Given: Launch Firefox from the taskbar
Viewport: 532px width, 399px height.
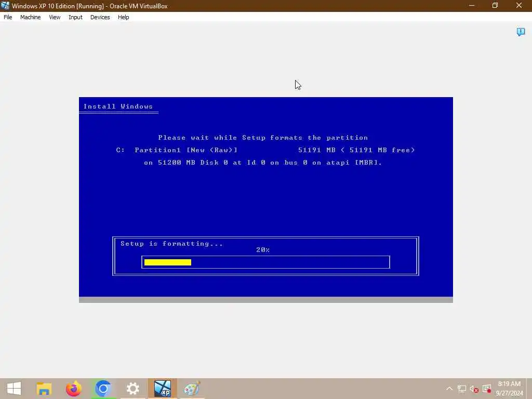Looking at the screenshot, I should click(x=74, y=389).
